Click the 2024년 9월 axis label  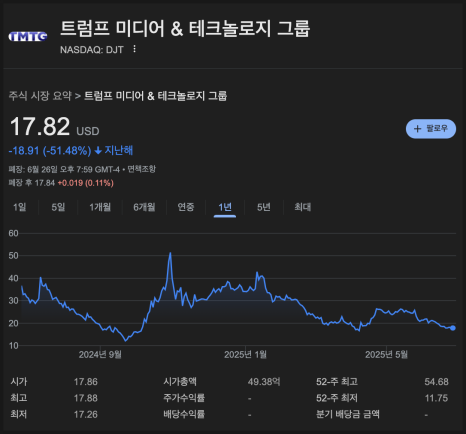pos(100,355)
